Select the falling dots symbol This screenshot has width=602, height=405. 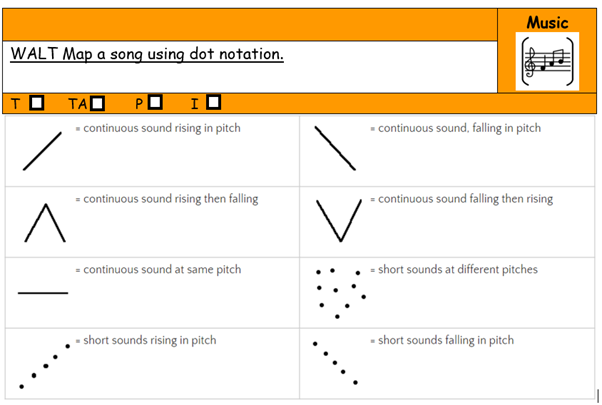tap(336, 363)
